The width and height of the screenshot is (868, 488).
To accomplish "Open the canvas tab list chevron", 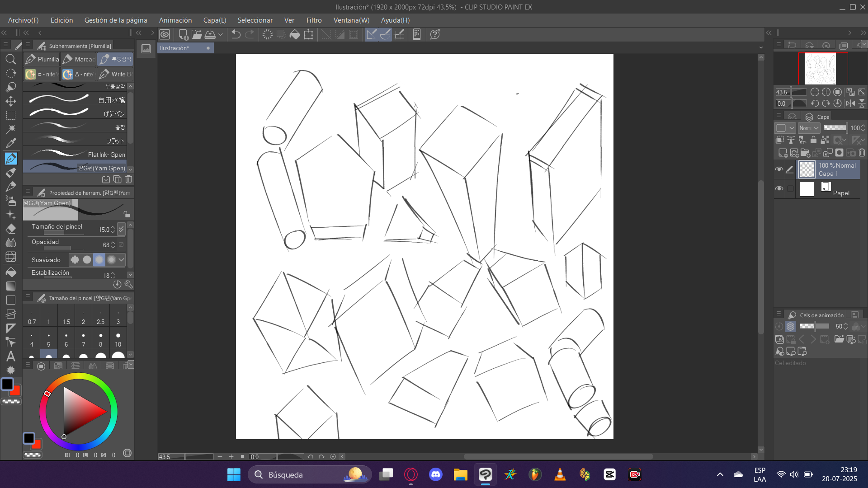I will click(761, 48).
